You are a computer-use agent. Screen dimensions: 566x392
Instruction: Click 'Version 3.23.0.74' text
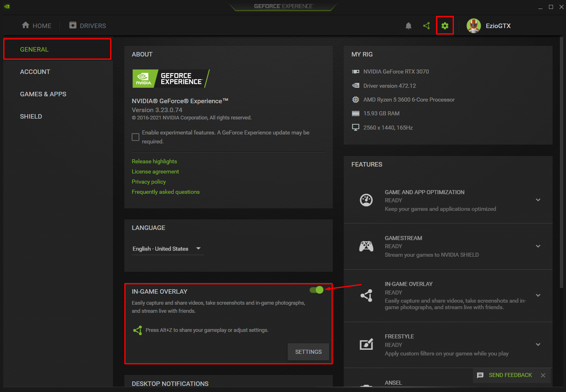pos(157,110)
